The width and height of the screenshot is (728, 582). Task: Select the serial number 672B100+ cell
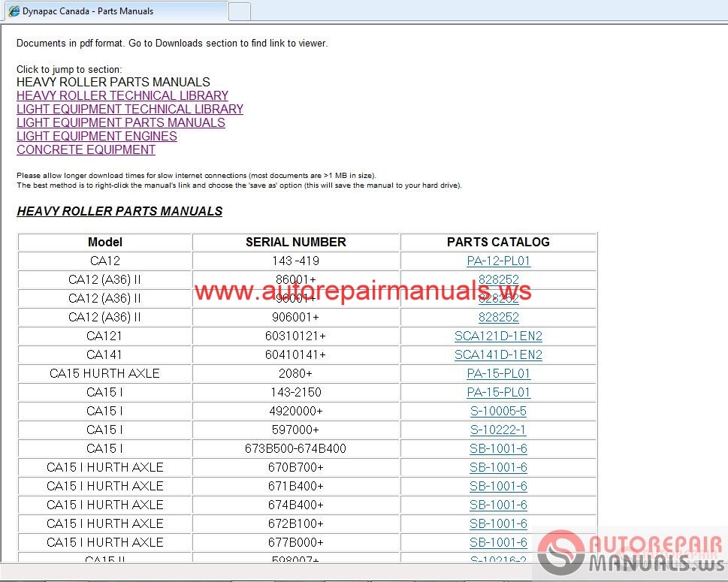coord(296,523)
